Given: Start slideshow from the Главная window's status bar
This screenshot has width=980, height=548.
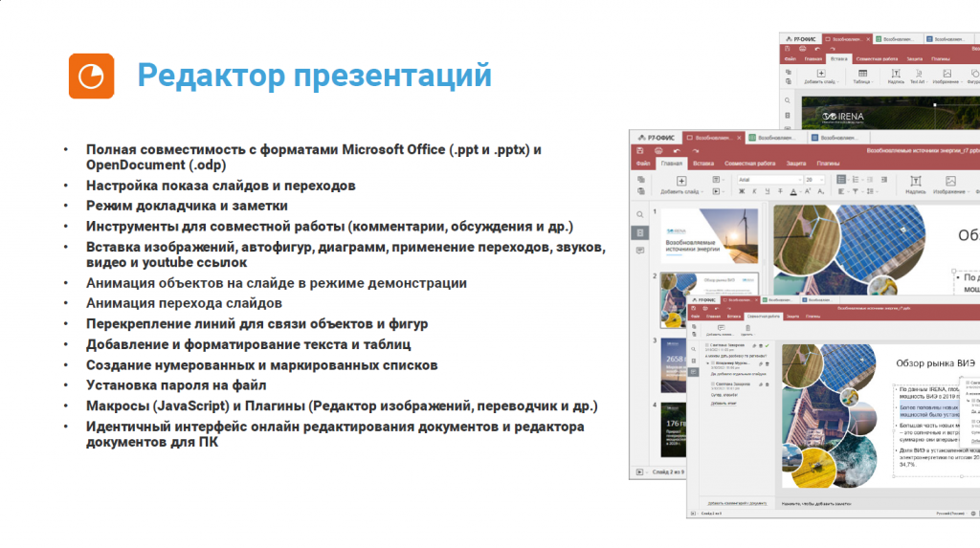Looking at the screenshot, I should (x=639, y=471).
